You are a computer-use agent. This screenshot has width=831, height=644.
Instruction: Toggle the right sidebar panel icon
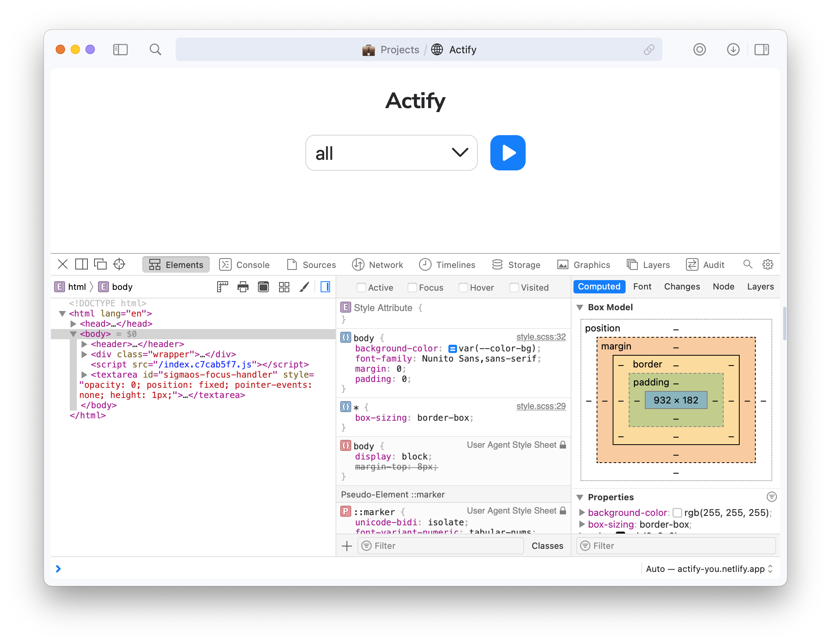pyautogui.click(x=762, y=50)
